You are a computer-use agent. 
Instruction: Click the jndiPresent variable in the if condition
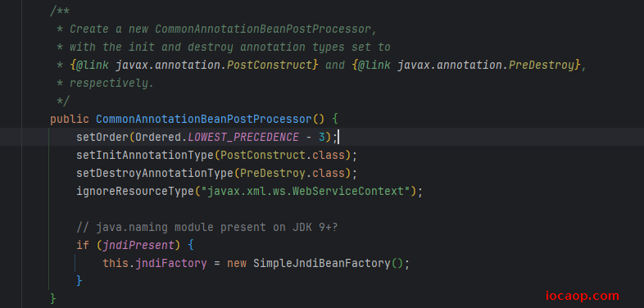pyautogui.click(x=138, y=246)
